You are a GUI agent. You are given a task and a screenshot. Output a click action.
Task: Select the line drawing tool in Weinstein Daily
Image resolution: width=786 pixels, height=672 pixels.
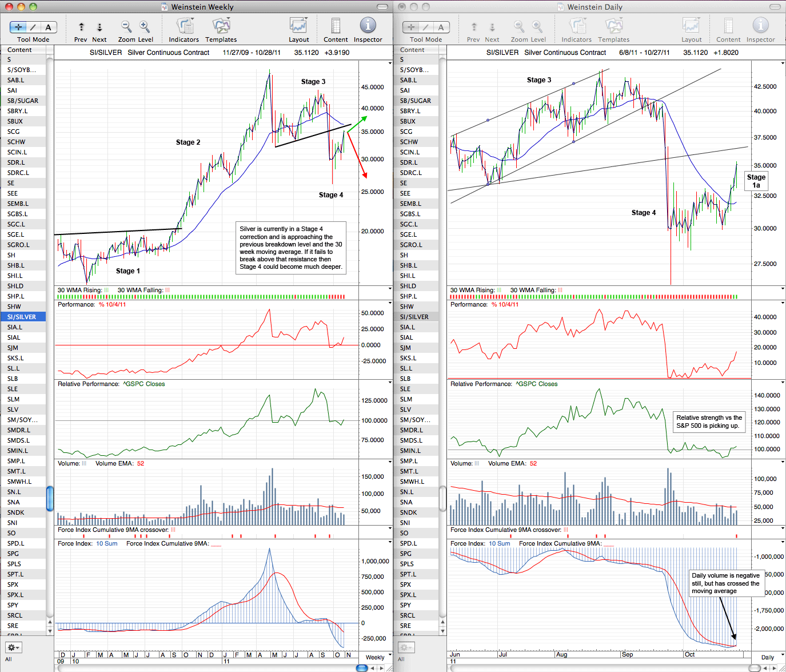coord(426,27)
